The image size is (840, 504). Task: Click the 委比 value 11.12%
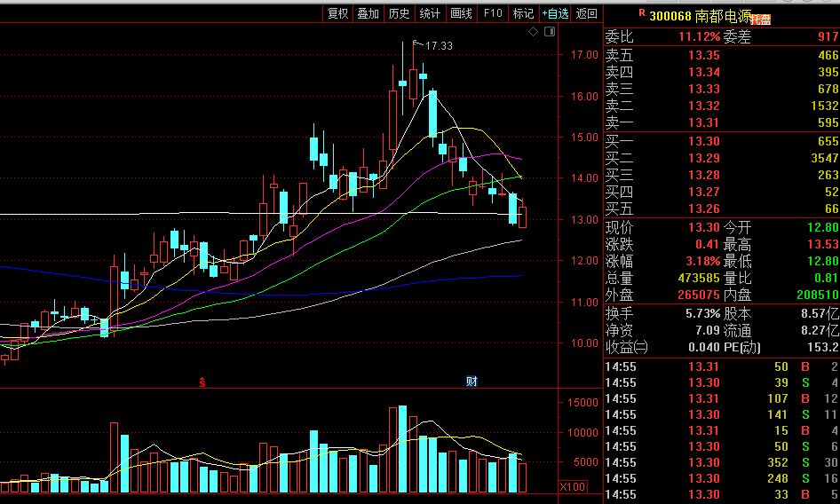(x=699, y=36)
